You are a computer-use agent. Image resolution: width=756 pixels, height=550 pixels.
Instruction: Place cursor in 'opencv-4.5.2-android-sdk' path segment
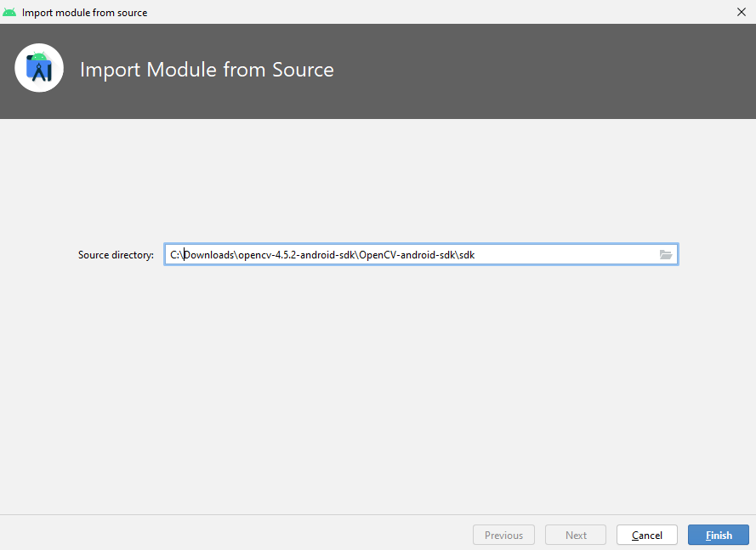point(297,254)
